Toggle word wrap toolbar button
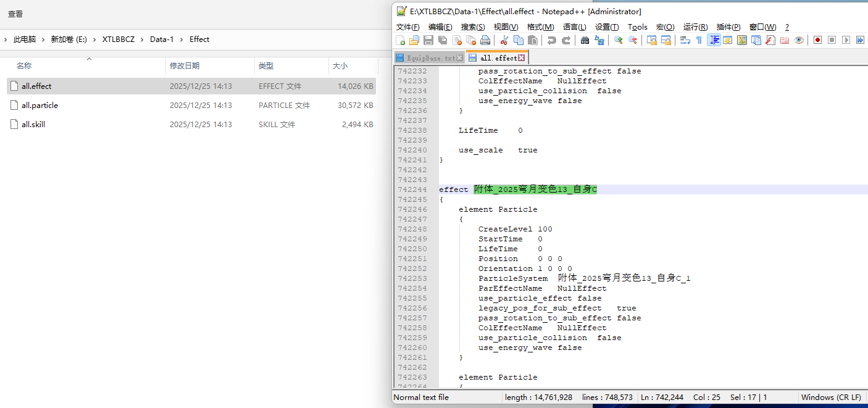868x408 pixels. (685, 40)
